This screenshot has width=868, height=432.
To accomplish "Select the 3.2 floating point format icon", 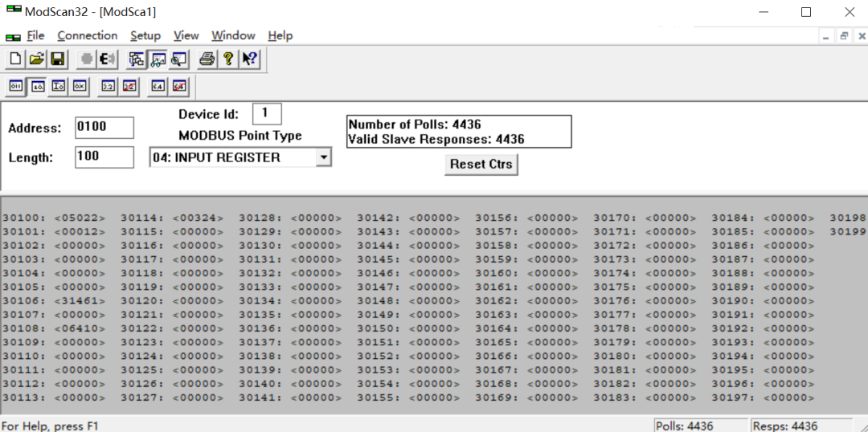I will point(108,86).
